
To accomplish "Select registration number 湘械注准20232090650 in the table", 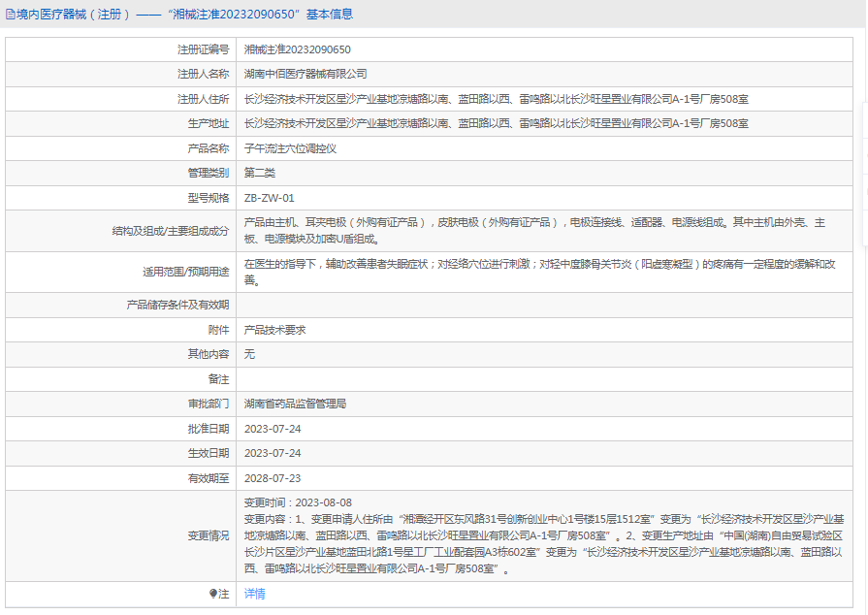I will point(298,49).
